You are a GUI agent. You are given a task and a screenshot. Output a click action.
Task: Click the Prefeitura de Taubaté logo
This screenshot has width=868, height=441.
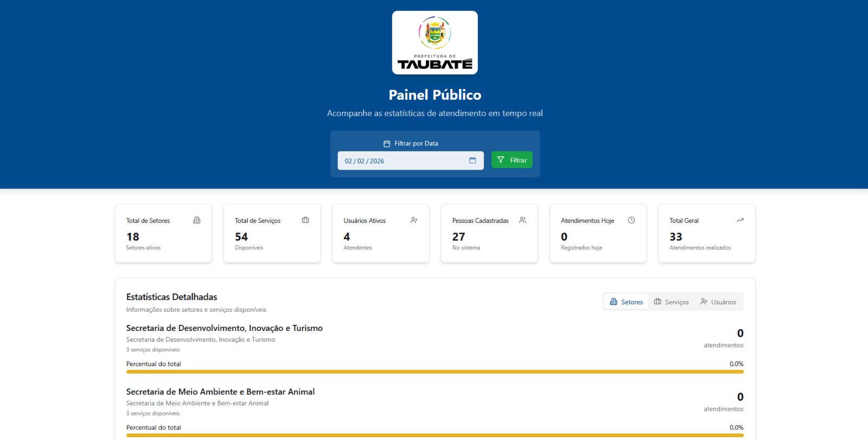(435, 43)
